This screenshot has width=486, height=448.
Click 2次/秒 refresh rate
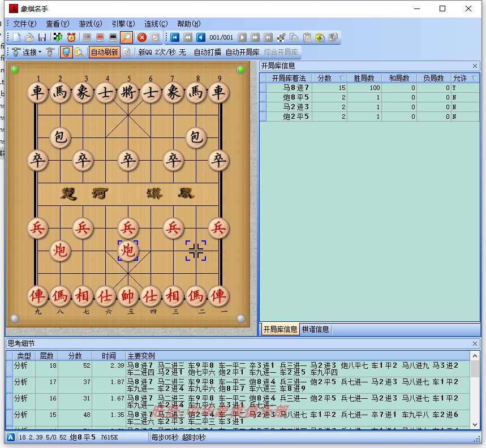pos(166,52)
